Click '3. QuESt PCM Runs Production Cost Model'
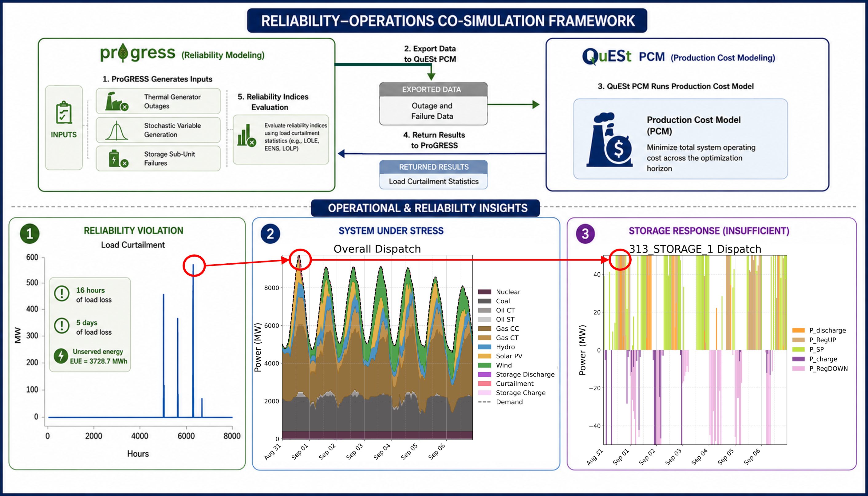The image size is (868, 496). 676,87
